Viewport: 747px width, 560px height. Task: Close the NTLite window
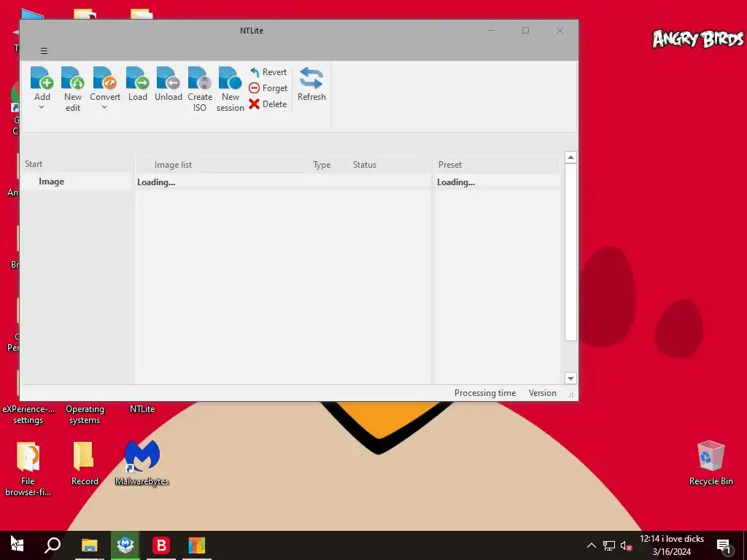560,31
